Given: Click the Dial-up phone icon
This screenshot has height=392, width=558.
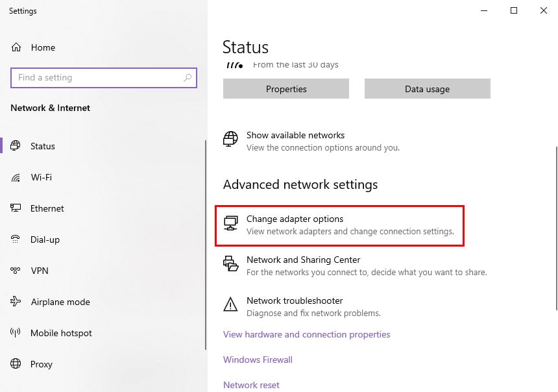Looking at the screenshot, I should (x=16, y=239).
